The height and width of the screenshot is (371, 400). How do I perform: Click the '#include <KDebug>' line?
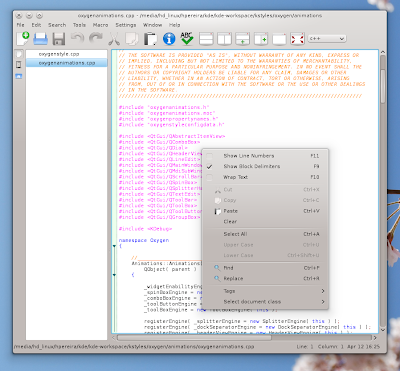click(146, 229)
